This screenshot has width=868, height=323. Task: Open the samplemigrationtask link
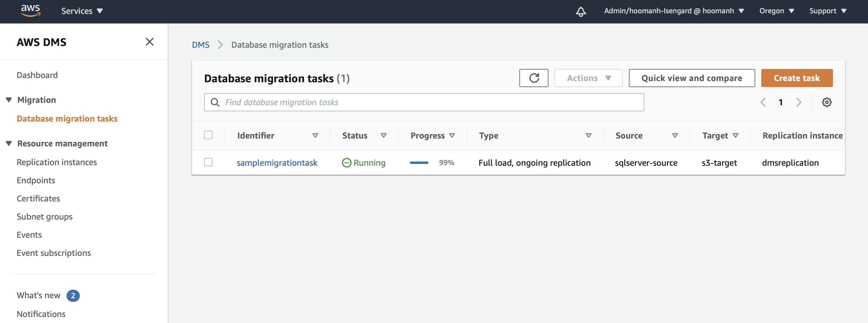click(277, 163)
